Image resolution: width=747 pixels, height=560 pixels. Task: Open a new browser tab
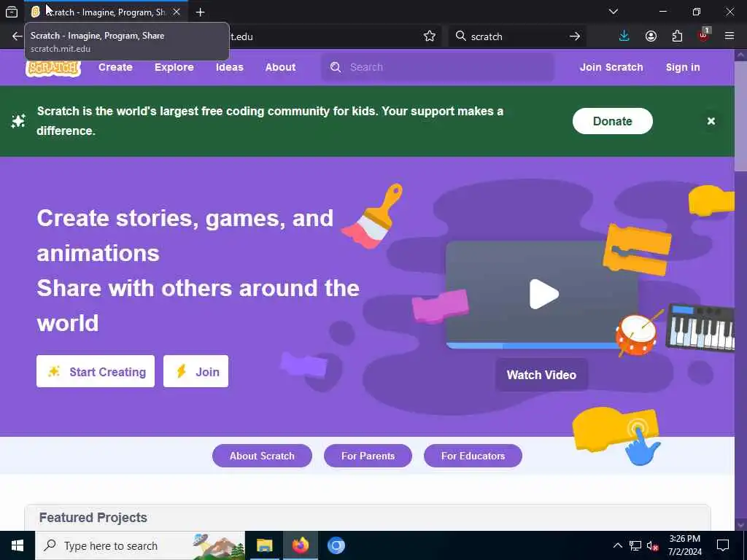200,12
